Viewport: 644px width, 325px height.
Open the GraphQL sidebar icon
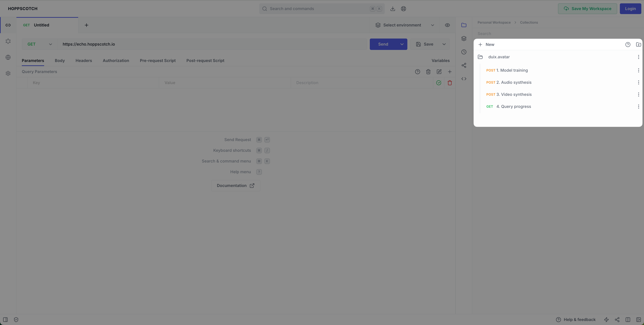click(x=8, y=41)
